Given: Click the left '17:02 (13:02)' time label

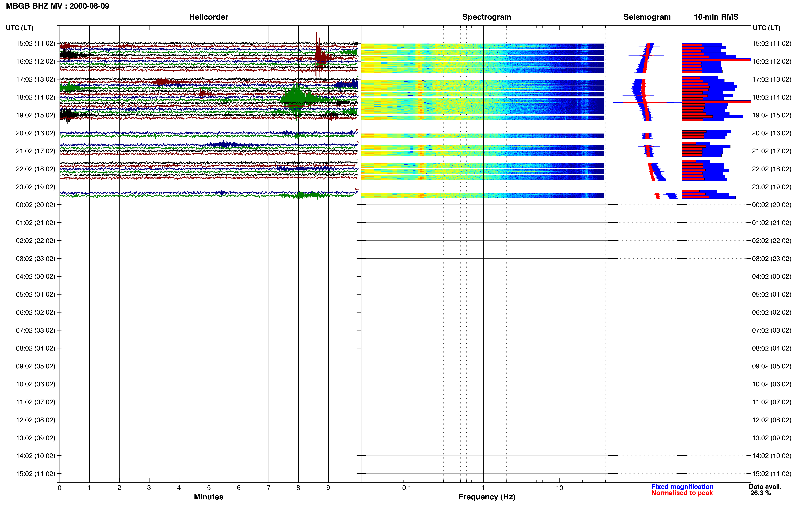Looking at the screenshot, I should (x=36, y=79).
